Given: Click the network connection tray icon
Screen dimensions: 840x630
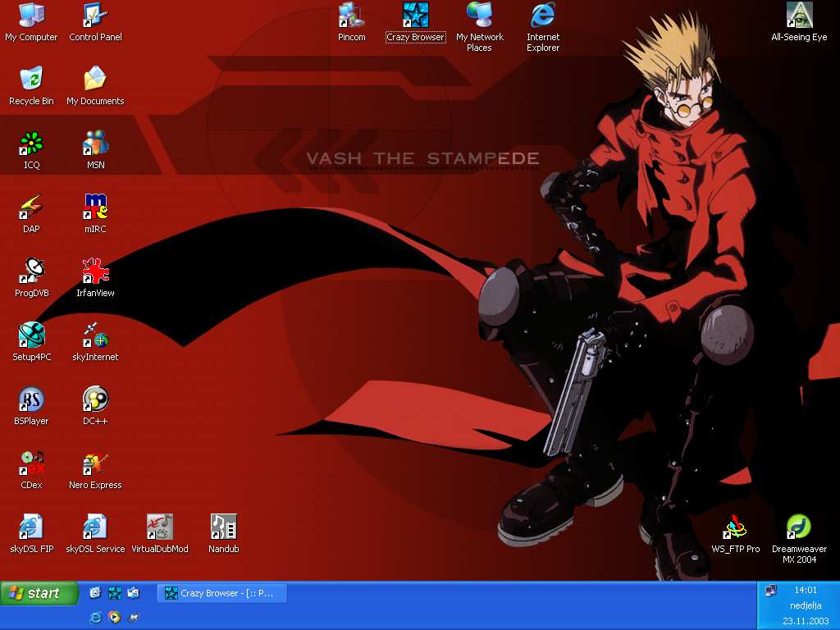Looking at the screenshot, I should (x=770, y=591).
